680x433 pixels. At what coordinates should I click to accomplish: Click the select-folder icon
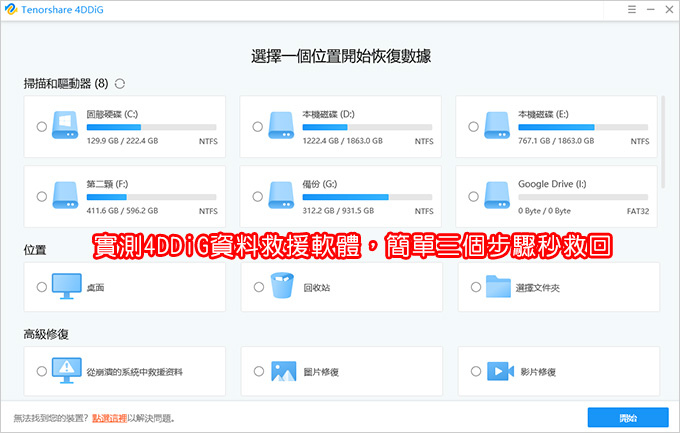coord(498,286)
